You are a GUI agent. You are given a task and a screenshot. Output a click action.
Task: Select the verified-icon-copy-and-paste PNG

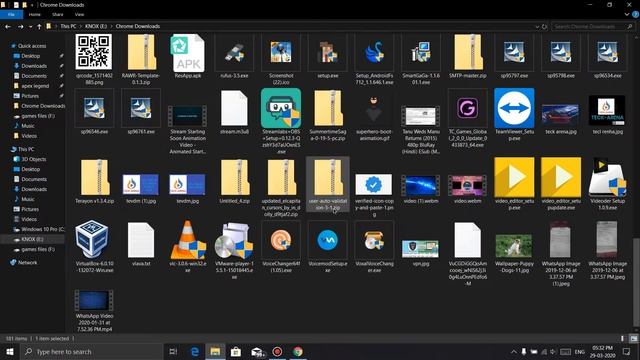tap(374, 185)
